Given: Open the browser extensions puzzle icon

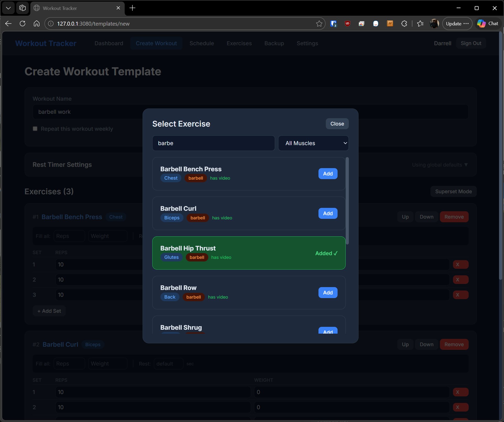Looking at the screenshot, I should 404,24.
